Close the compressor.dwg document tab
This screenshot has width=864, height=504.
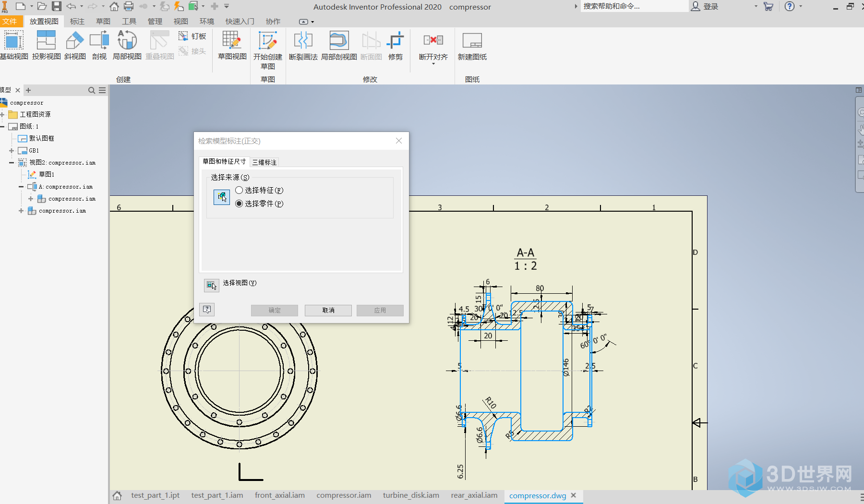click(574, 495)
